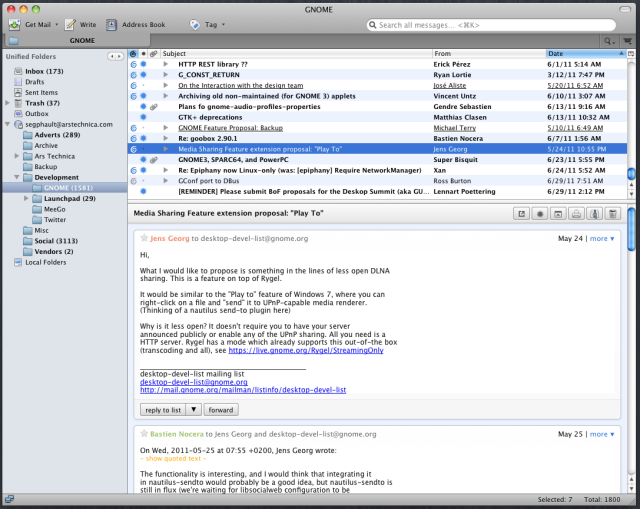The height and width of the screenshot is (509, 640).
Task: Toggle read dot for G_CONST_RETURN thread
Action: (143, 75)
